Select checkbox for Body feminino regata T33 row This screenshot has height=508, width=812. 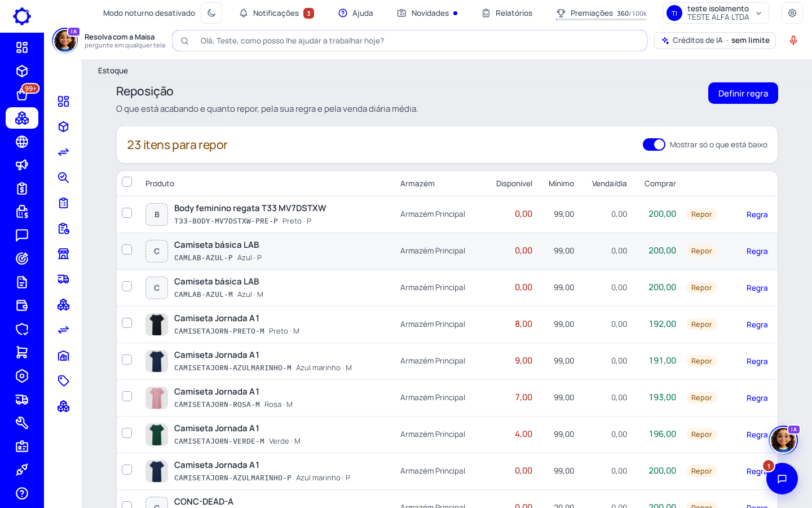coord(127,213)
